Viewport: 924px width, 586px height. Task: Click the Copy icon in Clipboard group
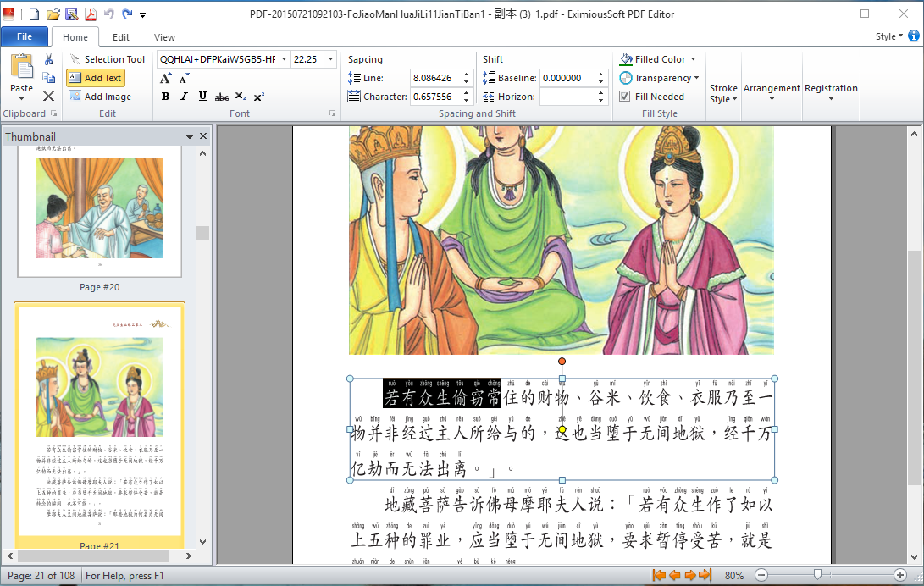pos(48,78)
